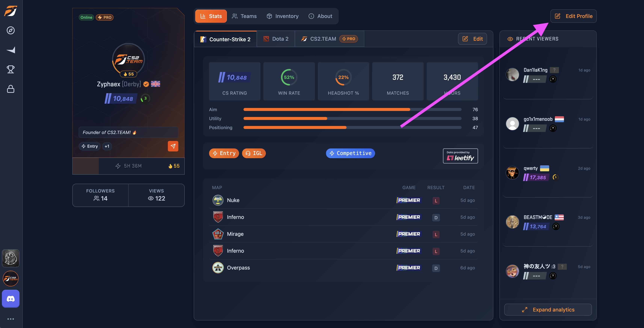Screen dimensions: 644x328
Task: Open the leetify data provider logo
Action: point(460,156)
